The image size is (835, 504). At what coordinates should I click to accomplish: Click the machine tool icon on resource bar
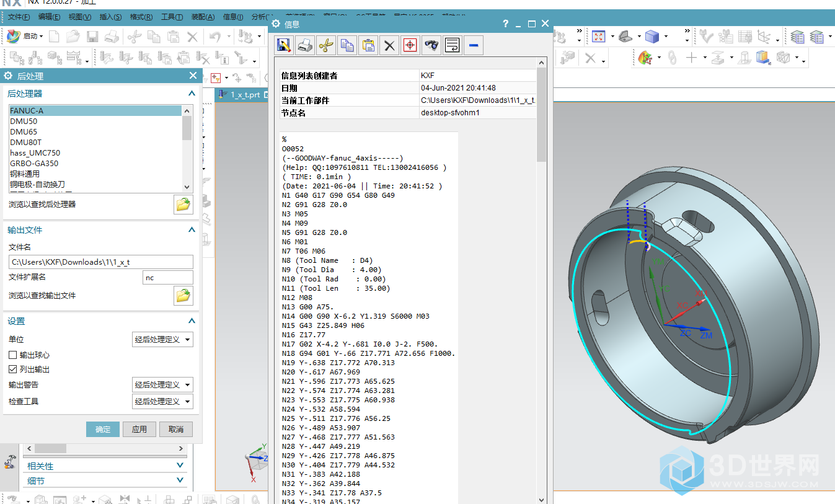[10, 462]
